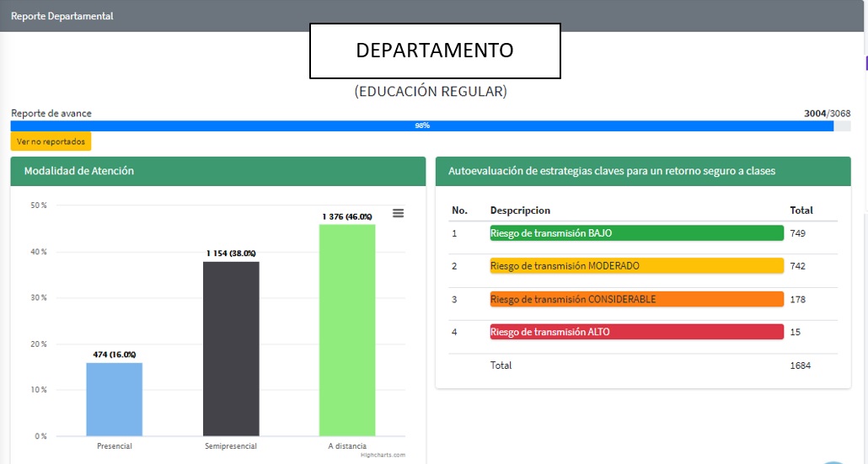Click the Semipresencial axis label
868x464 pixels.
point(231,446)
